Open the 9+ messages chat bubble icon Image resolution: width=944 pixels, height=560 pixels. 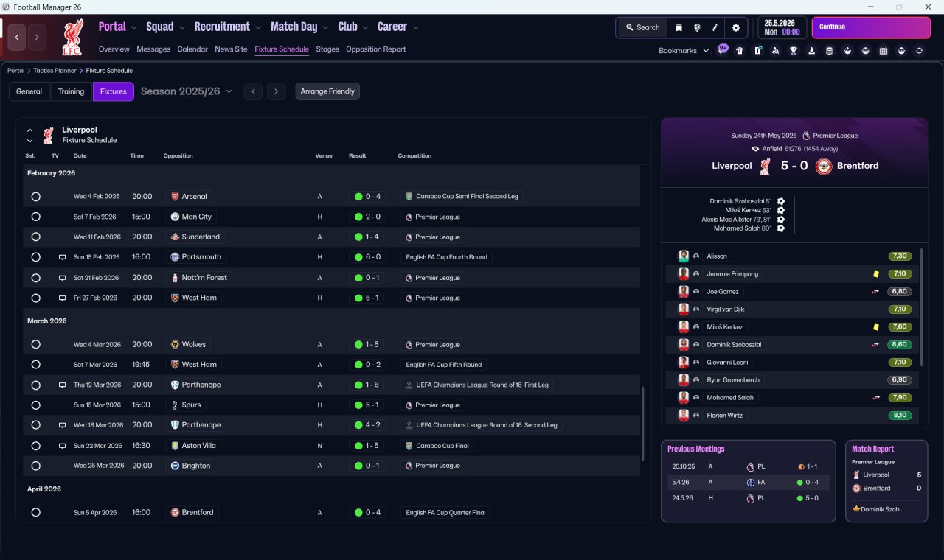[x=723, y=49]
